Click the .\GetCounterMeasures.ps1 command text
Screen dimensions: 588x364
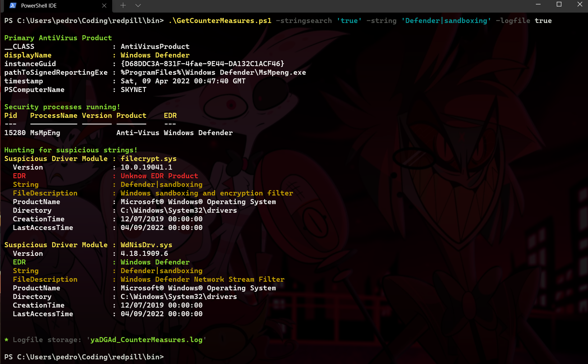(220, 20)
